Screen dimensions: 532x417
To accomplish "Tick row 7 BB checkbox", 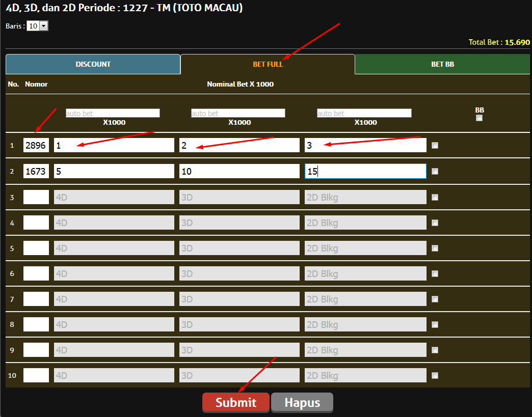I will pyautogui.click(x=435, y=299).
